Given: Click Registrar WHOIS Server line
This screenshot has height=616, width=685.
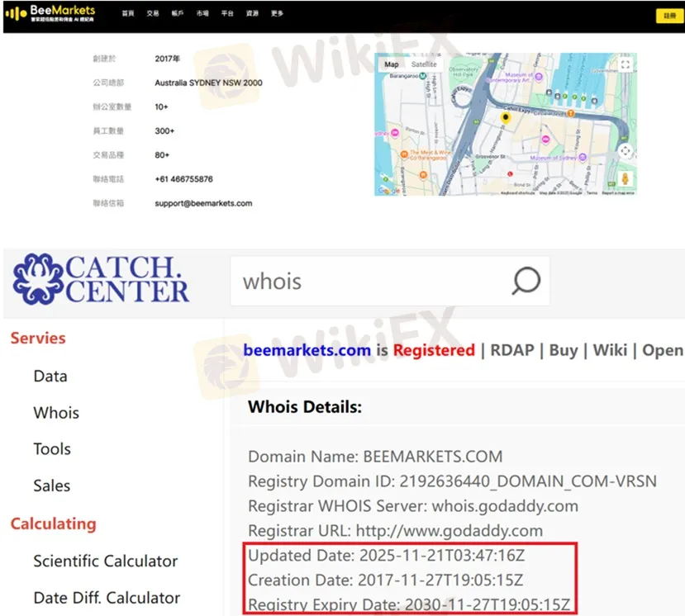Looking at the screenshot, I should coord(413,506).
